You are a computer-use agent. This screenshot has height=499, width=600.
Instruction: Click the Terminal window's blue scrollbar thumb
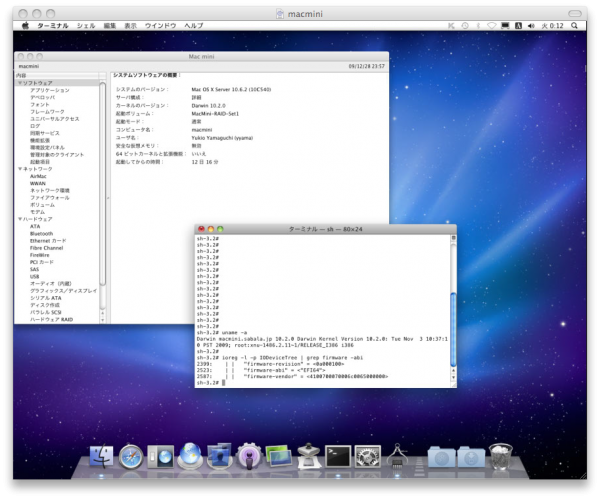[x=453, y=329]
